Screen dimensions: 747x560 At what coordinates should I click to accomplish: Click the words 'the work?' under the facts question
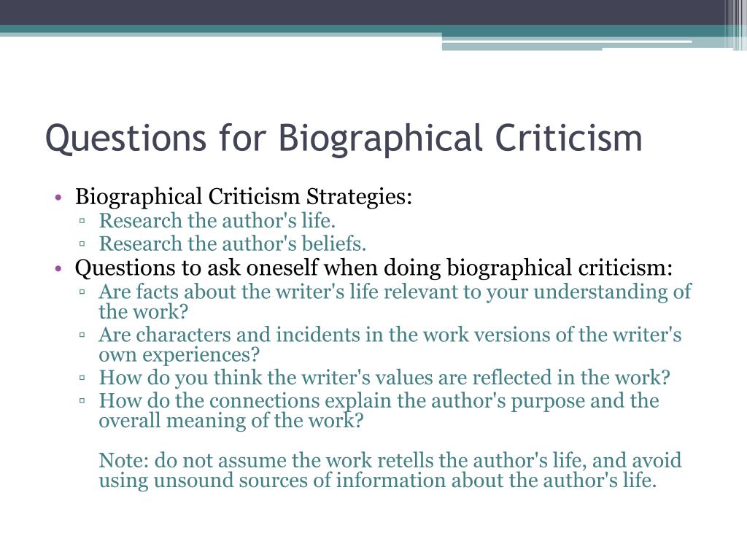point(144,312)
